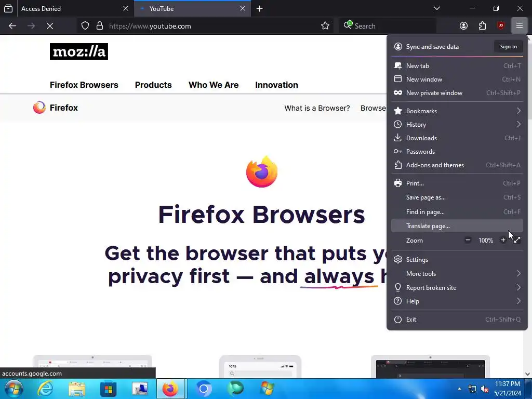Enter full screen via zoom arrows icon

coord(517,240)
